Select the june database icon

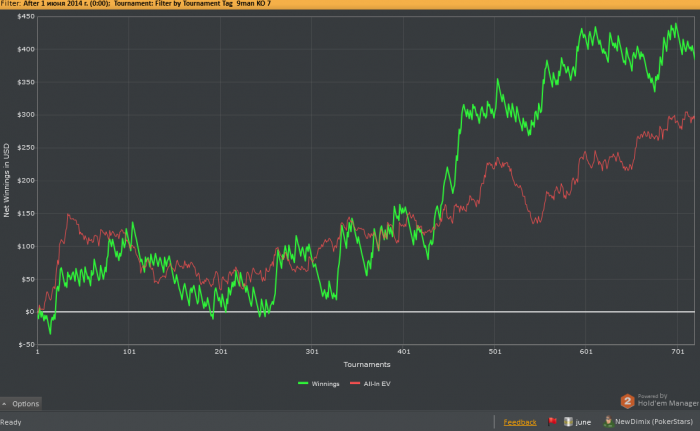[x=568, y=422]
